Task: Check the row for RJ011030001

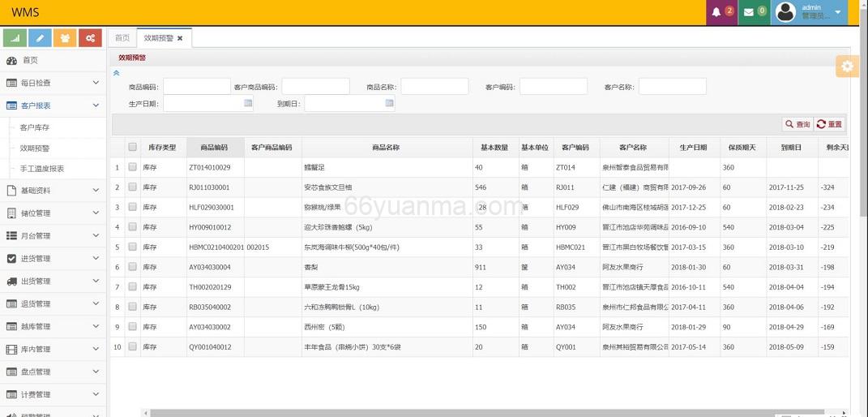Action: (132, 187)
